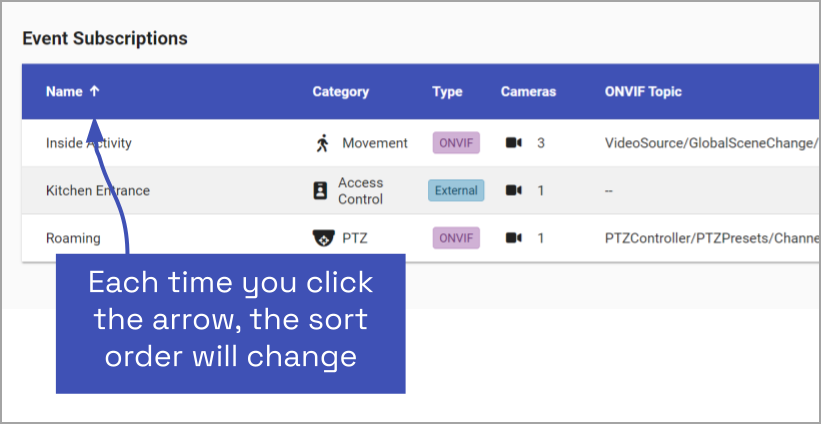Screen dimensions: 821x424
Task: Click camera icon in Inside Activity row
Action: pyautogui.click(x=514, y=143)
